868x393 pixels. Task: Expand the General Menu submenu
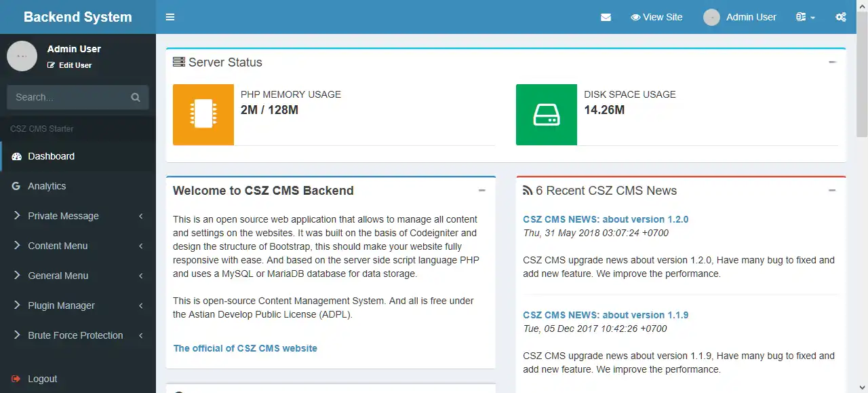tap(58, 276)
